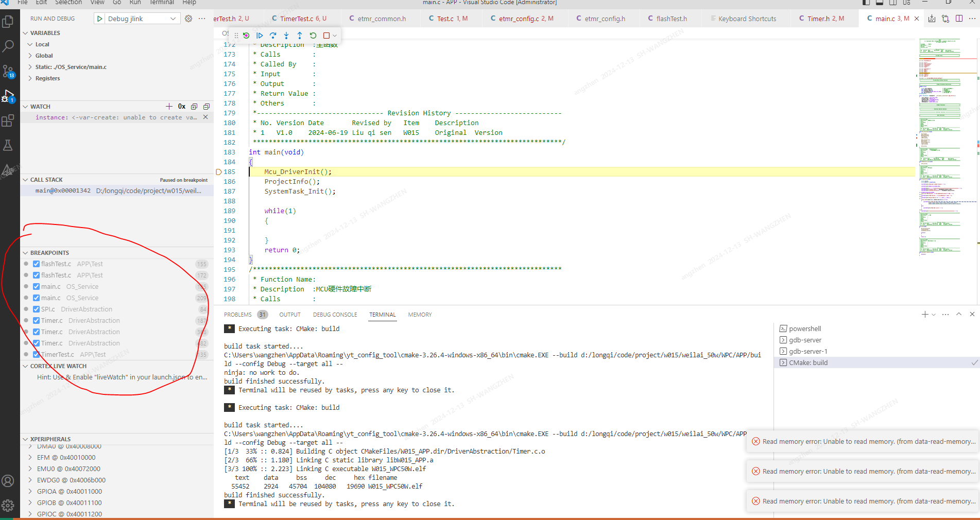Uncheck TimerTest.c breakpoint
This screenshot has width=980, height=520.
click(x=36, y=354)
